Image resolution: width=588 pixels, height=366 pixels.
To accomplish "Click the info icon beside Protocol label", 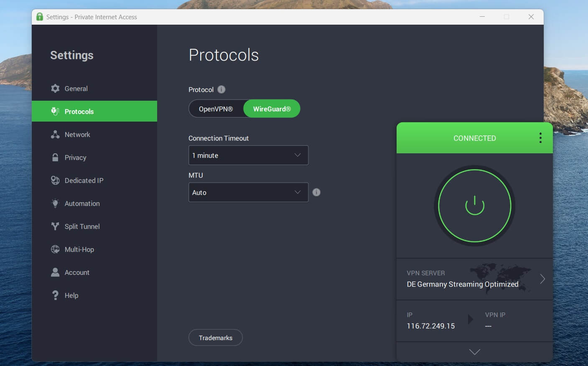I will point(221,89).
